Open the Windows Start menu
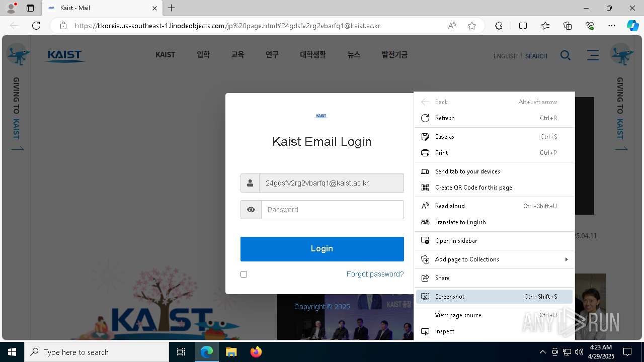 12,352
